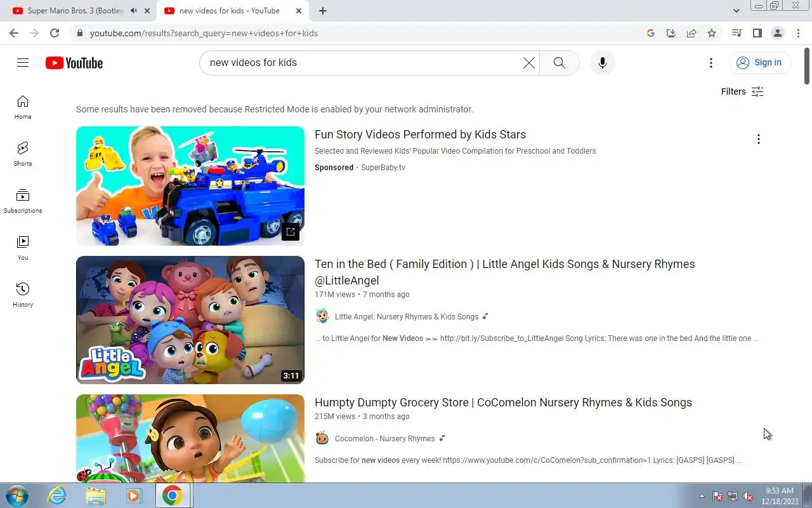Open the YouTube hamburger guide menu
The image size is (812, 508).
pos(23,62)
